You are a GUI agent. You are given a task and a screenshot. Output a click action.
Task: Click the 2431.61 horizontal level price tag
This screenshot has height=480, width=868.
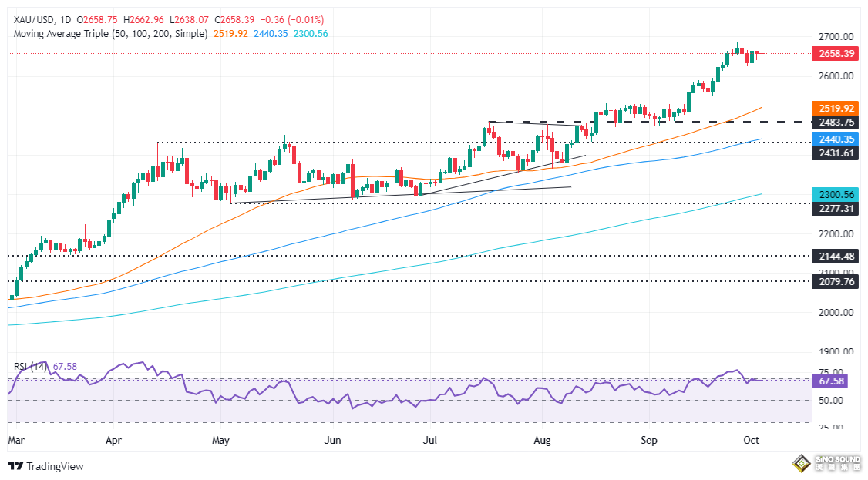coord(836,154)
